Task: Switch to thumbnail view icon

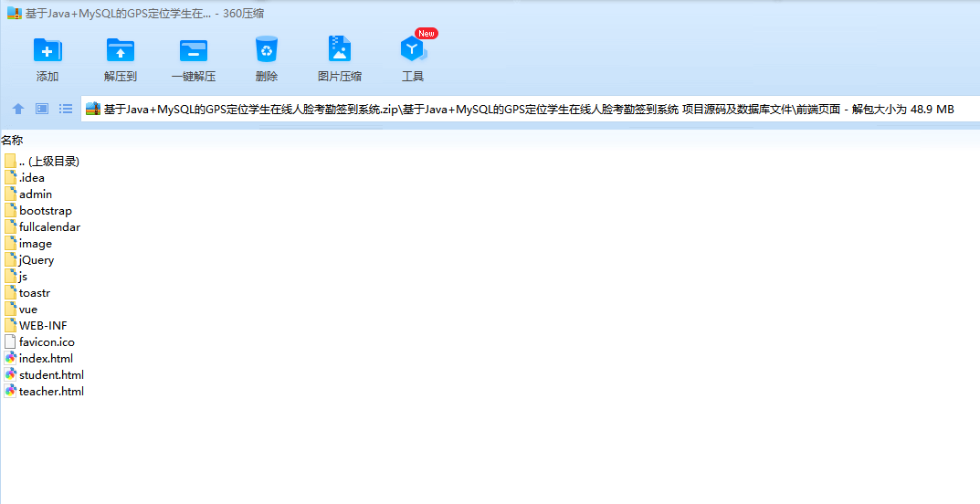Action: (42, 109)
